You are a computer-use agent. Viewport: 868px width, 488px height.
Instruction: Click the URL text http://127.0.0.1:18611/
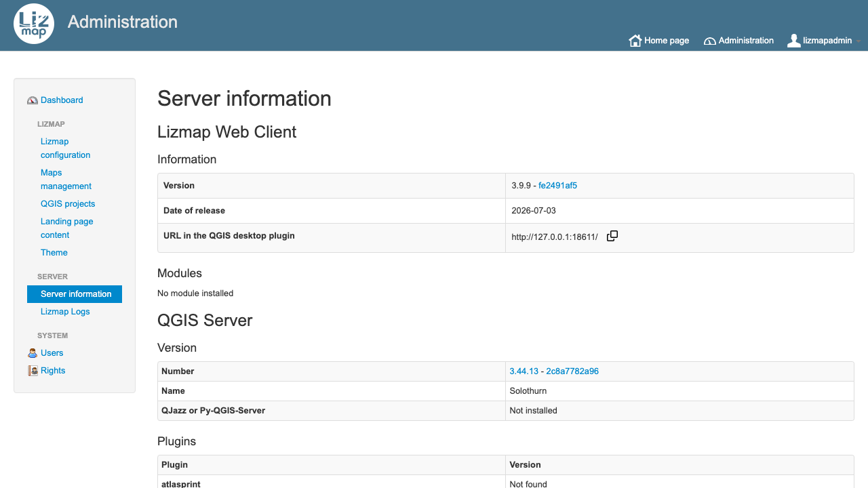point(555,237)
